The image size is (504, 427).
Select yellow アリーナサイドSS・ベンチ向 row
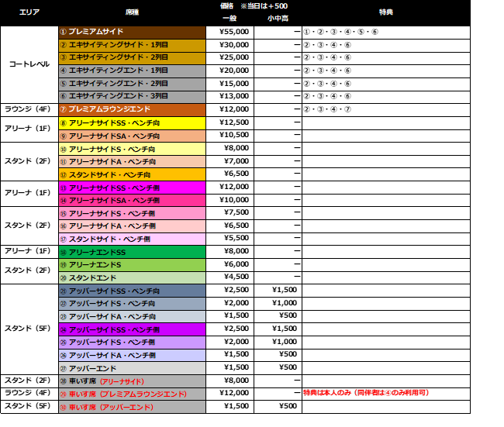[132, 123]
